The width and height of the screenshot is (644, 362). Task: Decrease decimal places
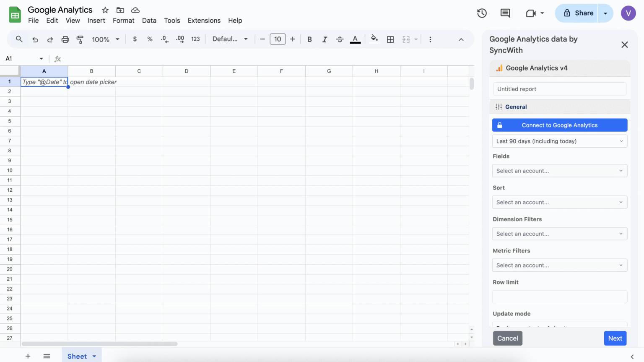165,39
